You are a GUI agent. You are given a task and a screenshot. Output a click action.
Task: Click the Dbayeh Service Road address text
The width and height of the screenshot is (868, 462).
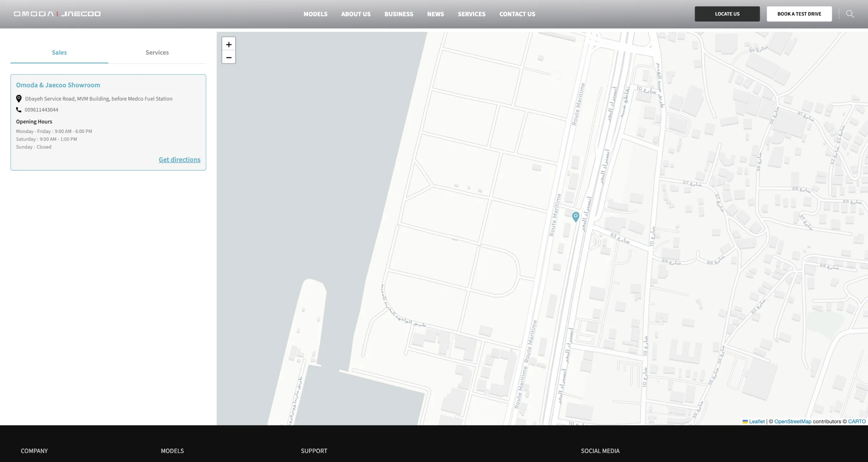[x=99, y=99]
